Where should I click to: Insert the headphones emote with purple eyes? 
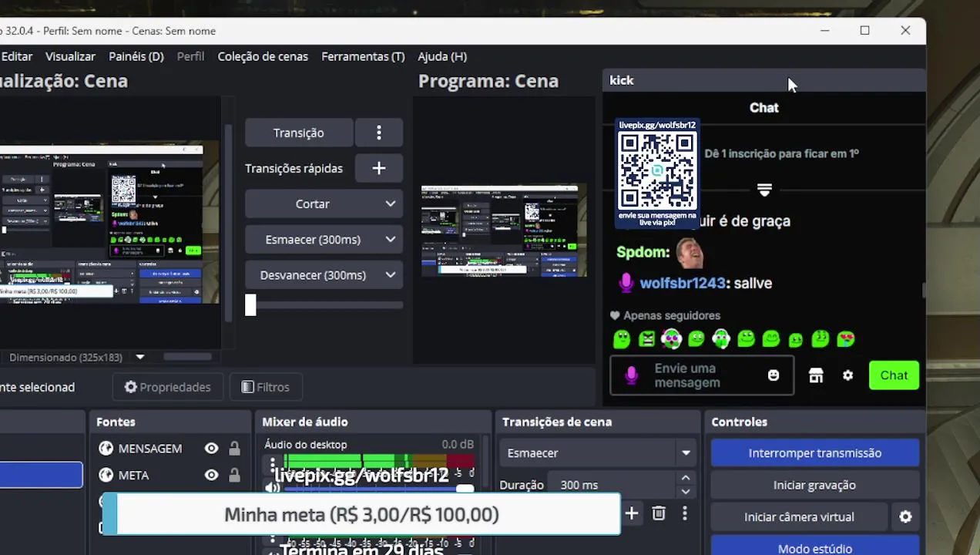coord(671,338)
